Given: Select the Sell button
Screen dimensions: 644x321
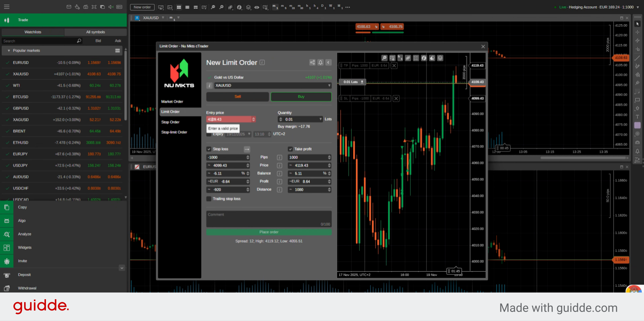Looking at the screenshot, I should pos(237,97).
